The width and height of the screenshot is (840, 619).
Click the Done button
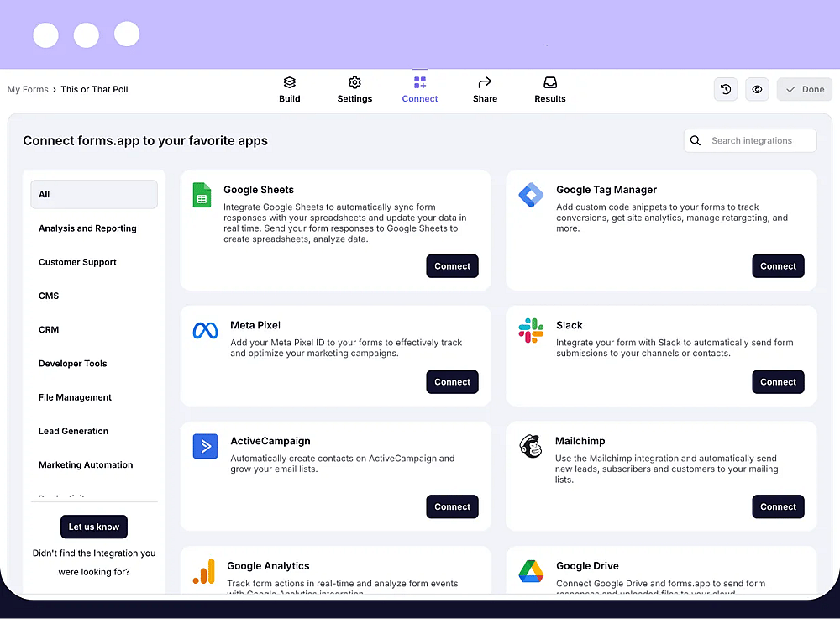coord(805,89)
